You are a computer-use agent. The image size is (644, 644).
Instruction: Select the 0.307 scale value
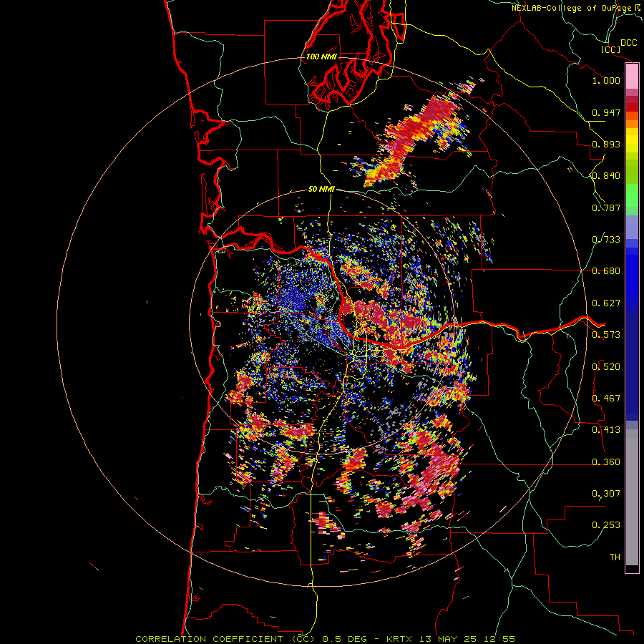pyautogui.click(x=606, y=494)
